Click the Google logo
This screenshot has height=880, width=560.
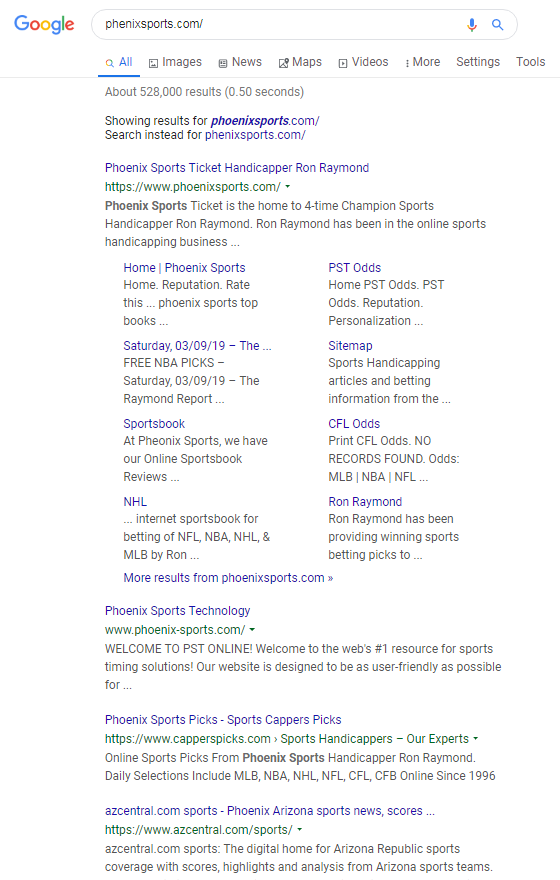44,24
